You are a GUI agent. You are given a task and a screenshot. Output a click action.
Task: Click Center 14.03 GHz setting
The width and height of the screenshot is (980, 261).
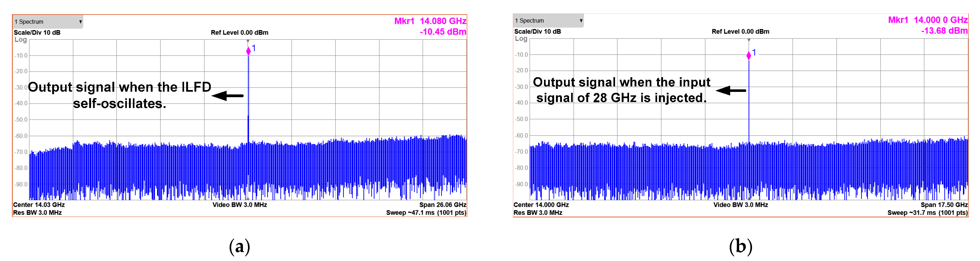click(x=39, y=205)
